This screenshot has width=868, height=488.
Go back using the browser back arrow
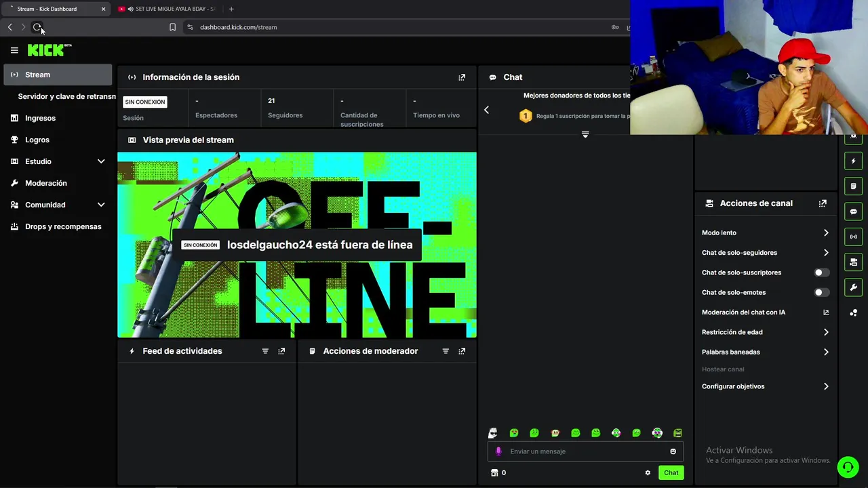(x=10, y=27)
